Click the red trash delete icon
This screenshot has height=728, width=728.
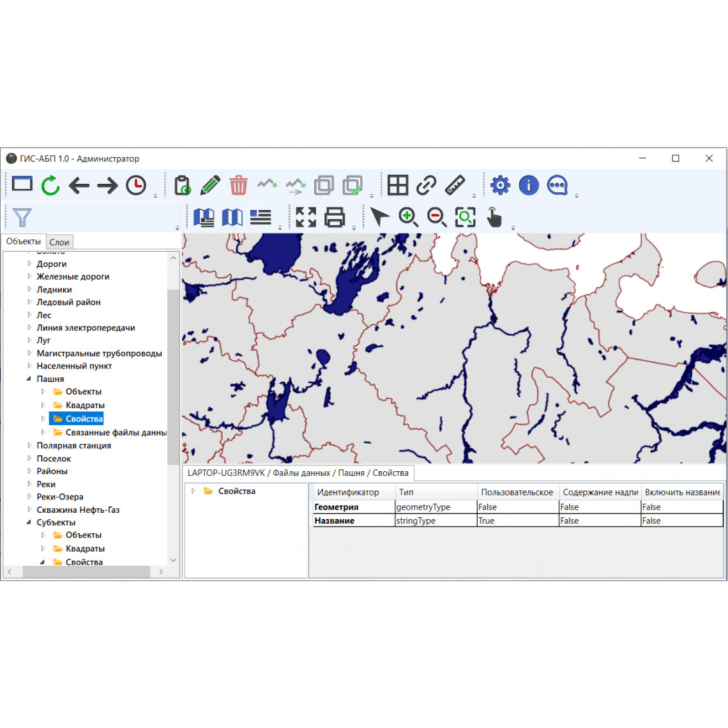pyautogui.click(x=239, y=185)
